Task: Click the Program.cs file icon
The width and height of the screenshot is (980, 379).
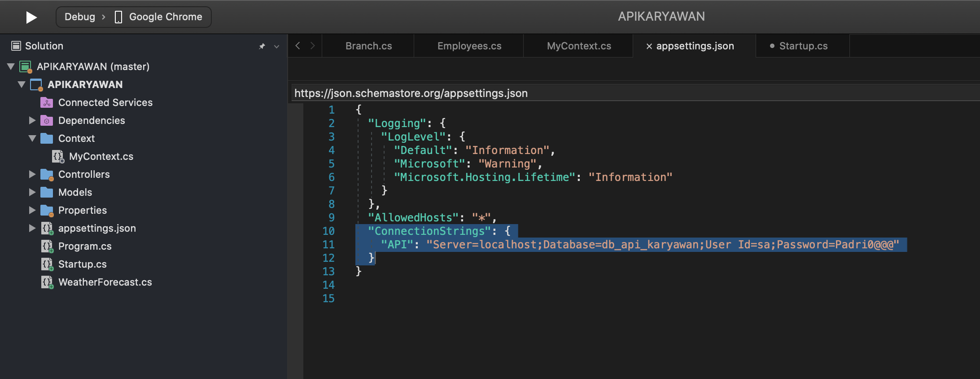Action: tap(47, 247)
